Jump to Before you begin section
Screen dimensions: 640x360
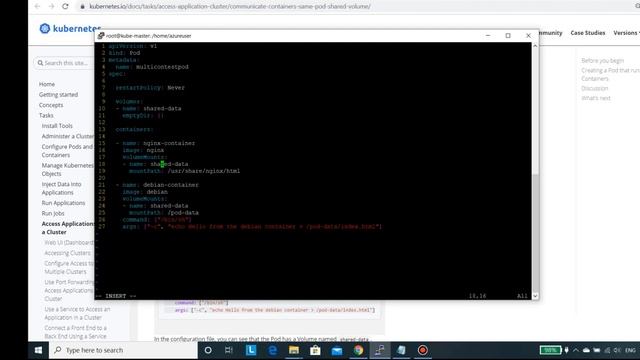tap(602, 60)
